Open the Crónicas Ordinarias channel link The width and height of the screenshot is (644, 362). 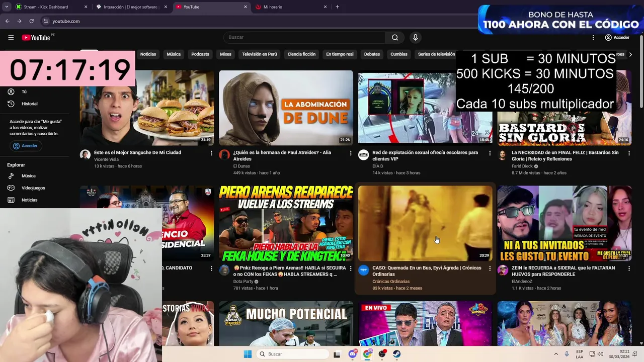[x=391, y=282]
